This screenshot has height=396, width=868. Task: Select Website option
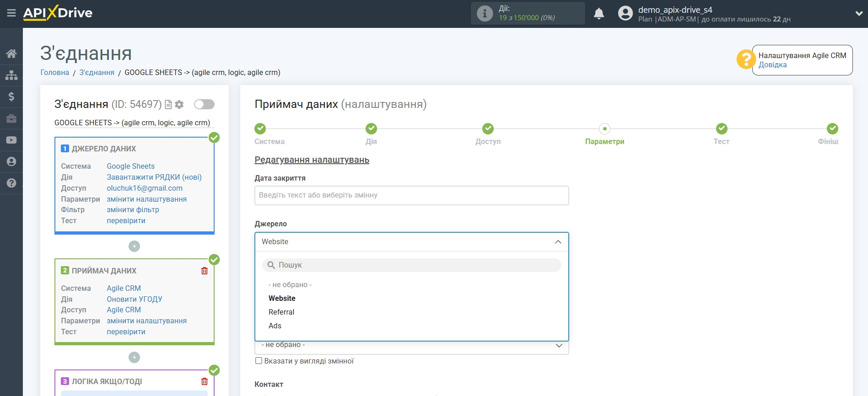pos(282,298)
